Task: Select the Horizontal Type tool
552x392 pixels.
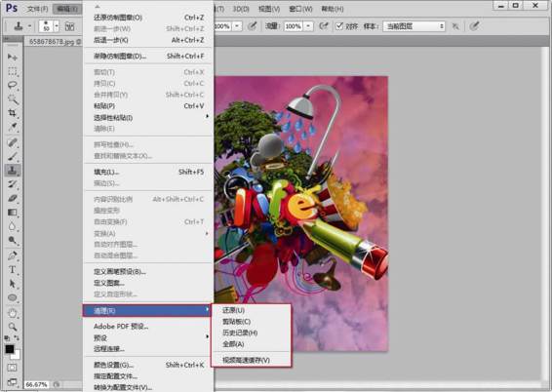Action: coord(13,270)
